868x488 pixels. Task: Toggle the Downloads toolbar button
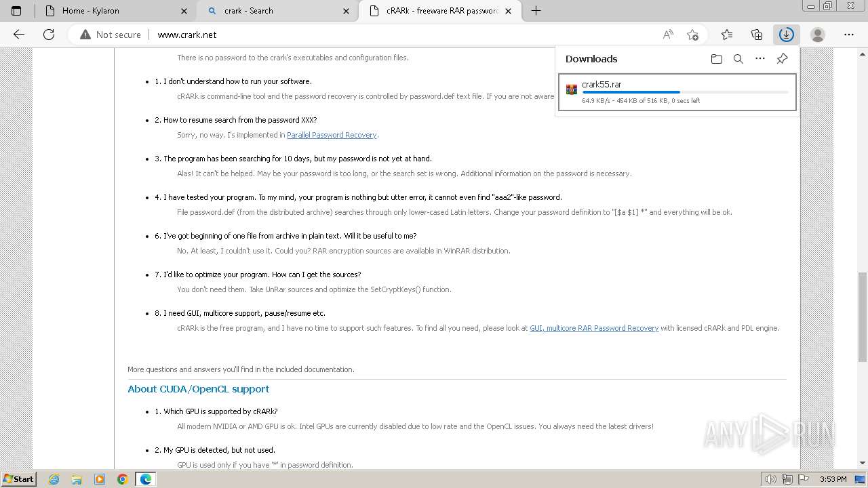(787, 35)
